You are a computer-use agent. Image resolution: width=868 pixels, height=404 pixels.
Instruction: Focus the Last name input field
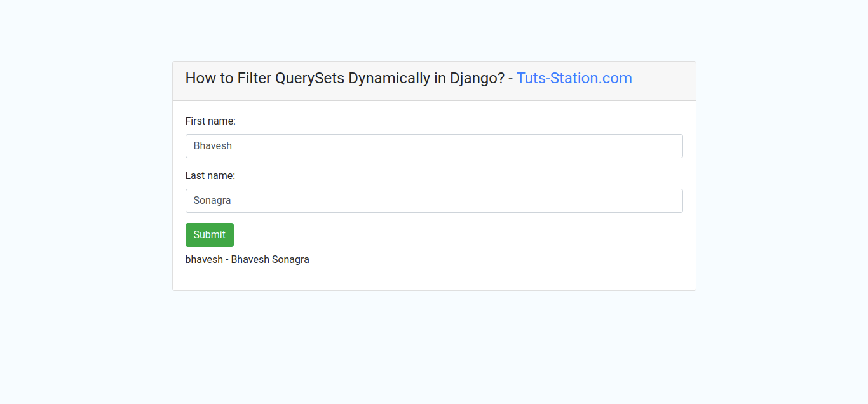(x=434, y=201)
